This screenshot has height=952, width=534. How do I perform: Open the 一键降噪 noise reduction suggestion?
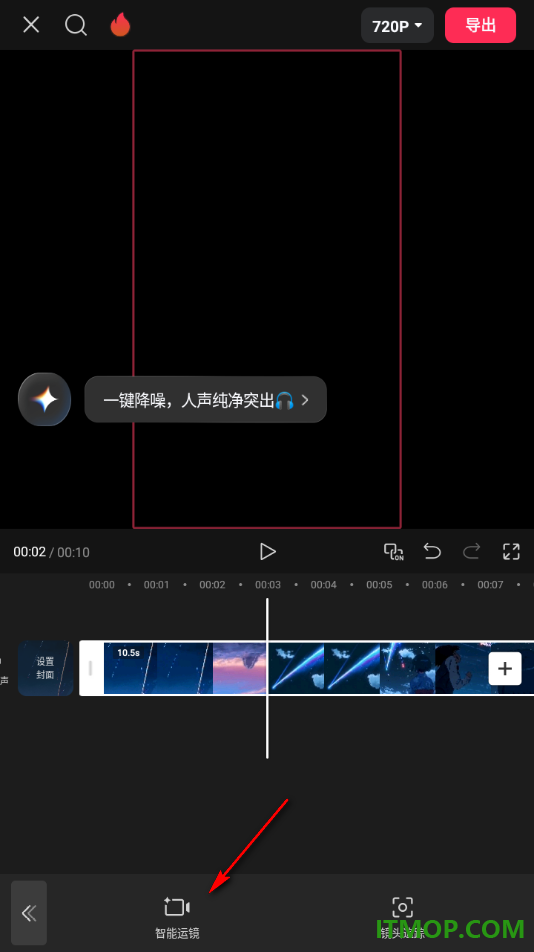point(206,400)
